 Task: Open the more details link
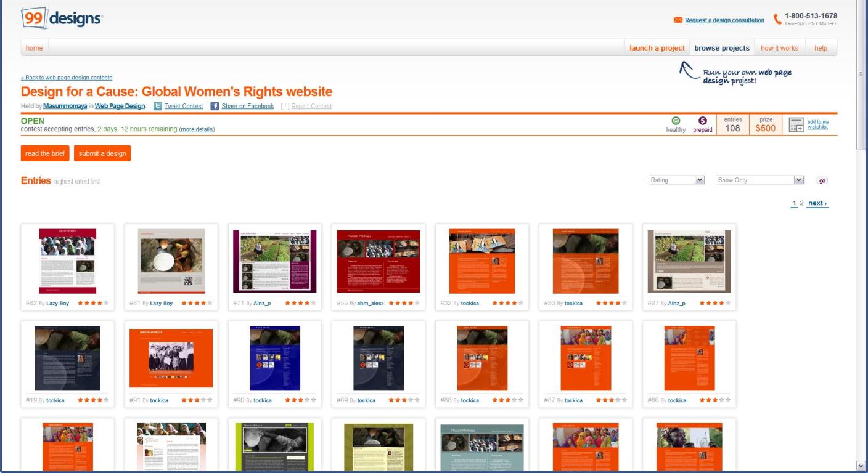click(x=197, y=129)
